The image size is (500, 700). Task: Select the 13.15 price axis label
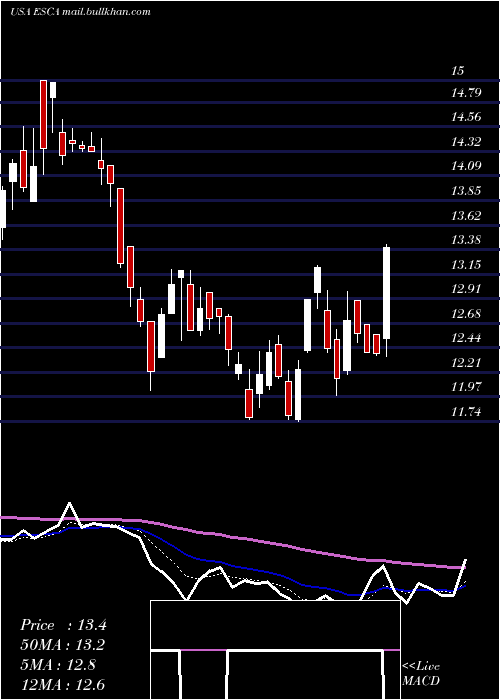coord(466,265)
